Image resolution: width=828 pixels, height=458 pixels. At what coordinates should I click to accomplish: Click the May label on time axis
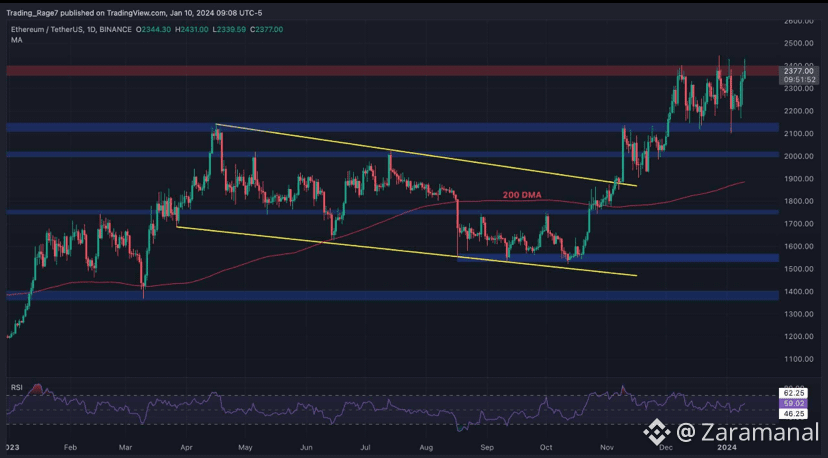pyautogui.click(x=245, y=447)
